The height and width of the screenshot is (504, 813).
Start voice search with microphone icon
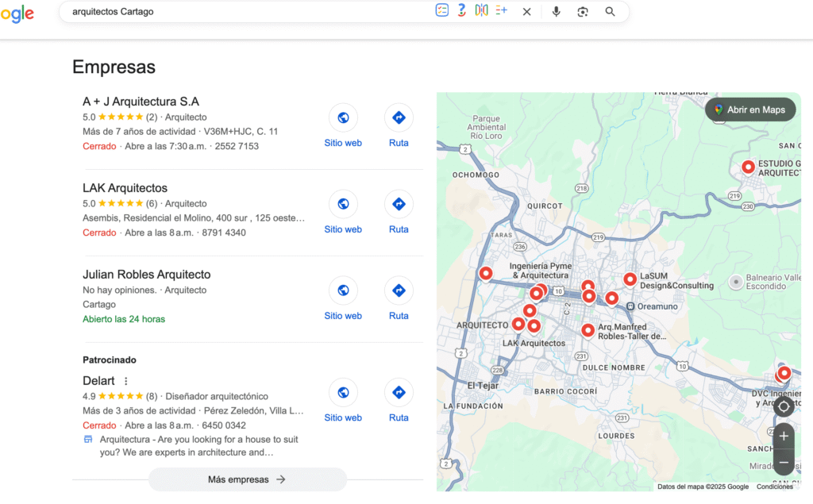[x=556, y=11]
